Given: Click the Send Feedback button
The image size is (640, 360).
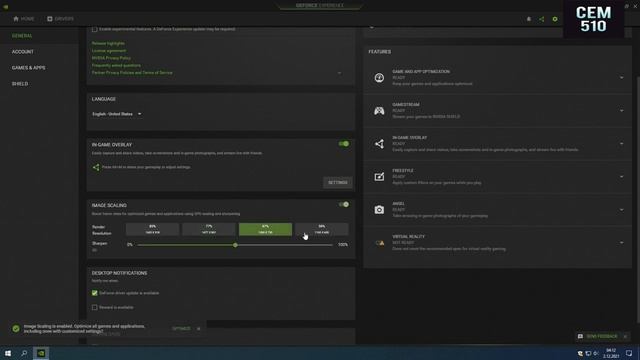Looking at the screenshot, I should 602,336.
